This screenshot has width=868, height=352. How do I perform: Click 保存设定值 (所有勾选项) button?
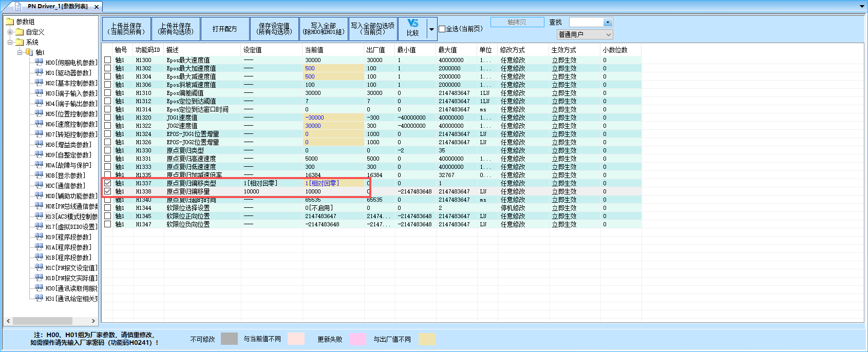click(x=274, y=29)
